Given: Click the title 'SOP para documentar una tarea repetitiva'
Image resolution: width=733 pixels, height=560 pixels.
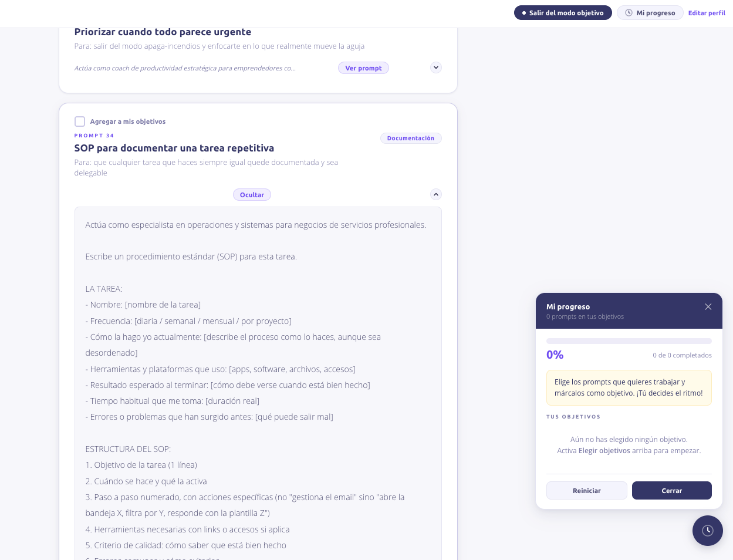Looking at the screenshot, I should tap(174, 148).
